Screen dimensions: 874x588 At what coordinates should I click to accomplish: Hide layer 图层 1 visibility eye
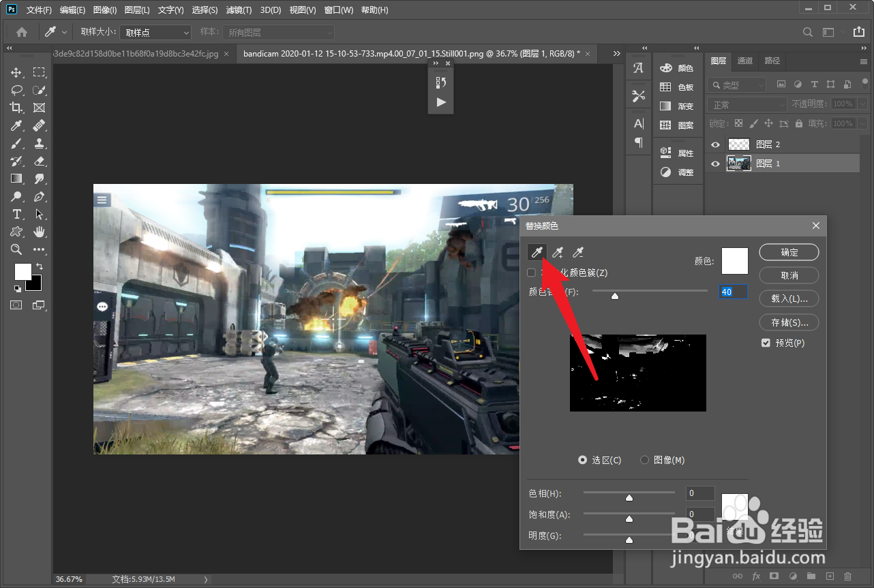(715, 164)
